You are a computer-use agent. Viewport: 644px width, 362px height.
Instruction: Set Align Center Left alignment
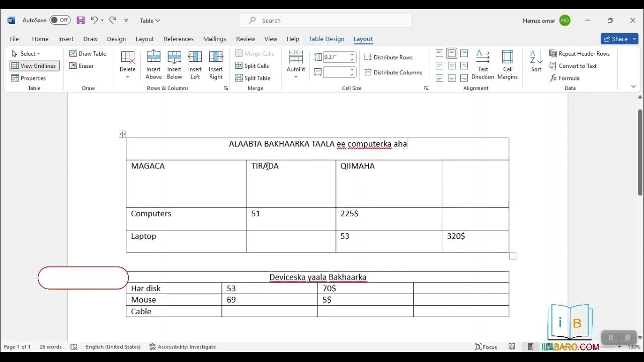439,66
